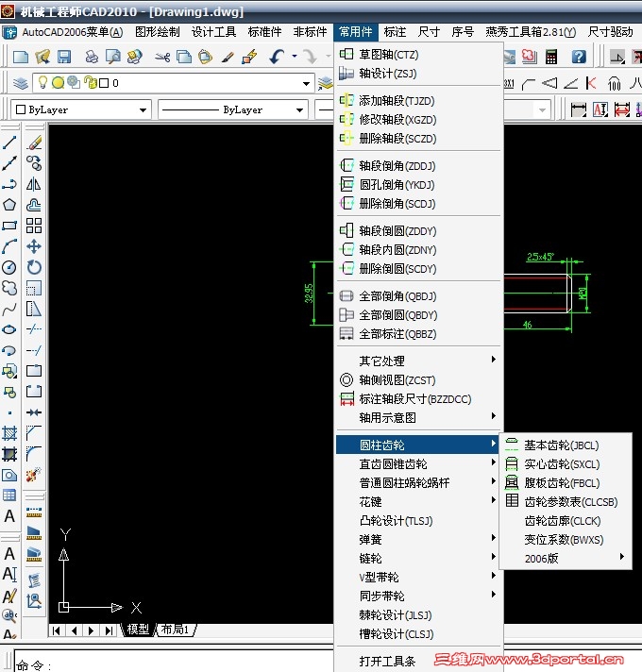Choose the Mirror tool

coord(34,184)
